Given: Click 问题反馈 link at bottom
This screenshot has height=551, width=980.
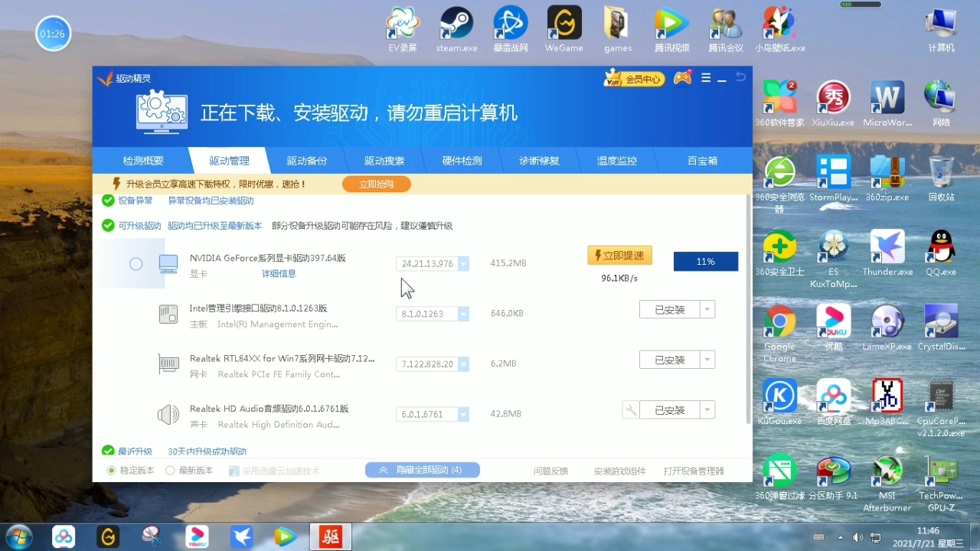Looking at the screenshot, I should tap(551, 471).
